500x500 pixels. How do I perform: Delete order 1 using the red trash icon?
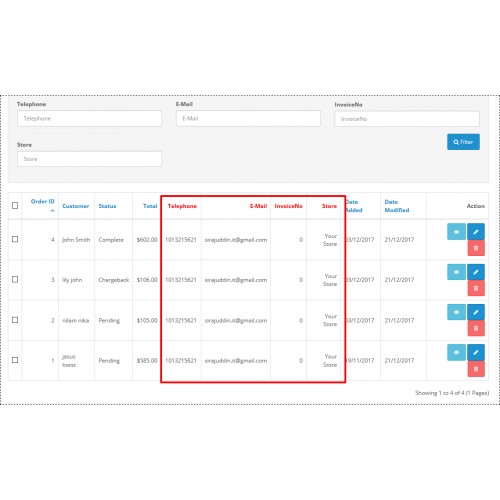click(476, 369)
